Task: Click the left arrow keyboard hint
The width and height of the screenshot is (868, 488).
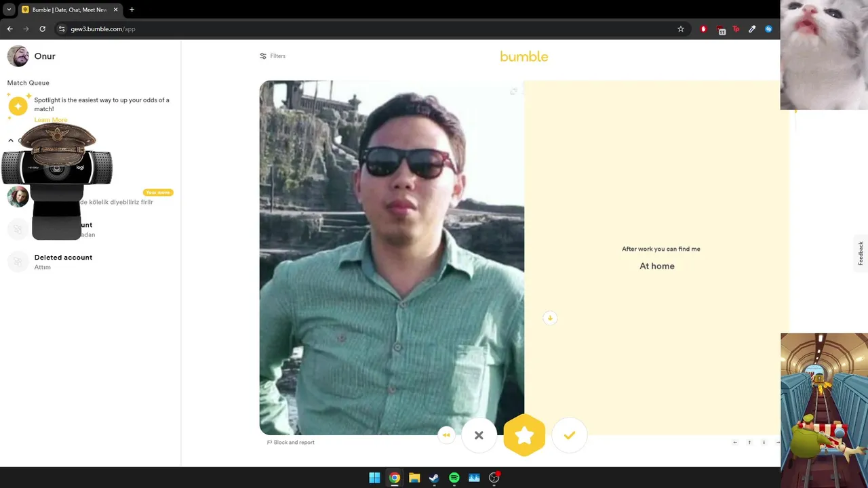Action: pyautogui.click(x=735, y=443)
